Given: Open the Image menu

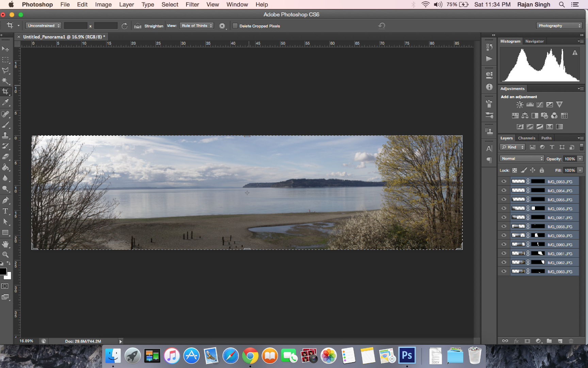Looking at the screenshot, I should tap(103, 4).
